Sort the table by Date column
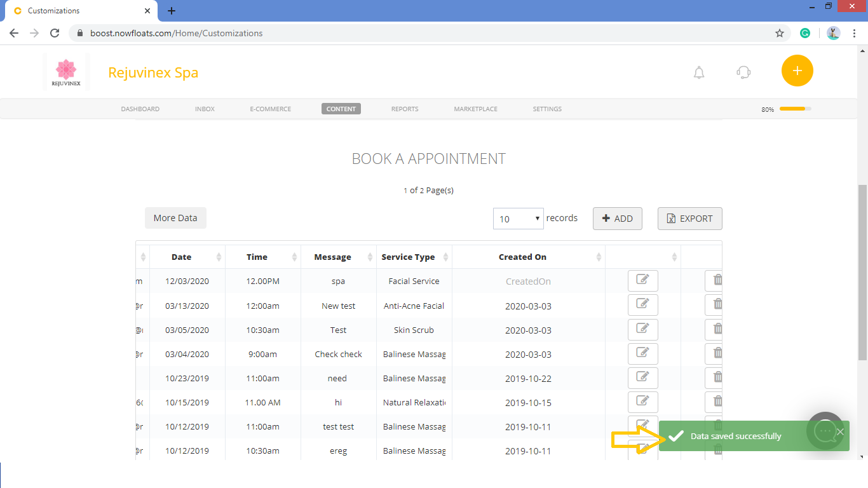868x488 pixels. 187,257
